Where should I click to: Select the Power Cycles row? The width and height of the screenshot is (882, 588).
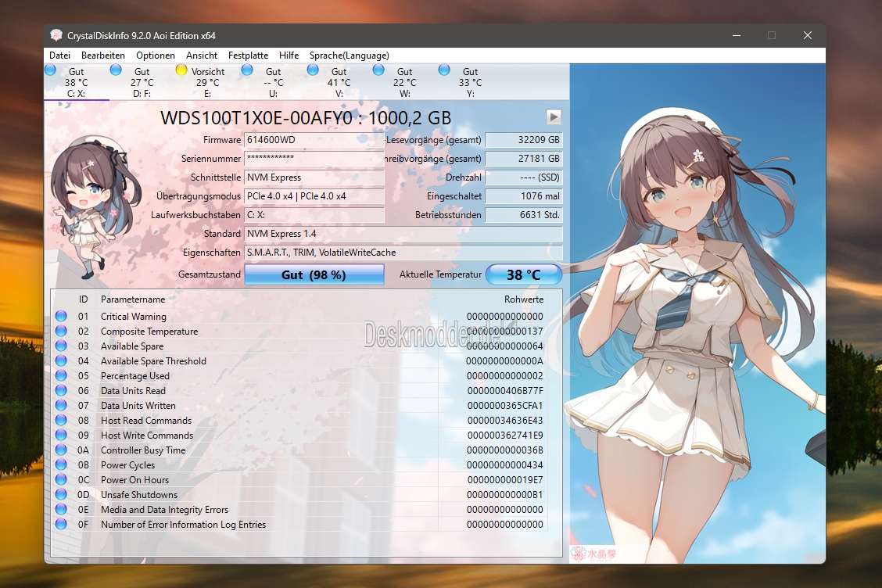[301, 464]
